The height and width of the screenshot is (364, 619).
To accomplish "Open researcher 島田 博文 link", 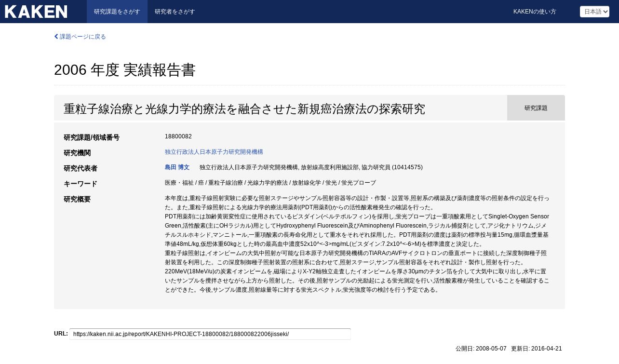I will tap(177, 167).
